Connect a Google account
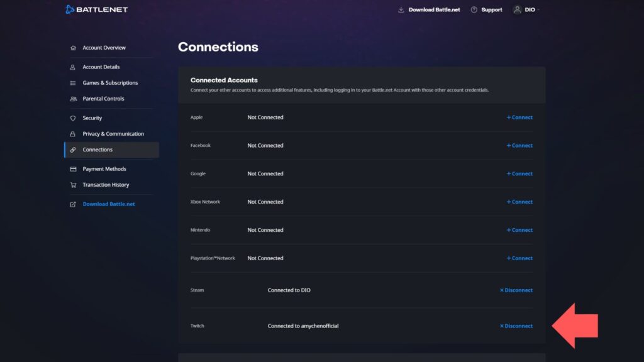644x362 pixels. point(519,173)
